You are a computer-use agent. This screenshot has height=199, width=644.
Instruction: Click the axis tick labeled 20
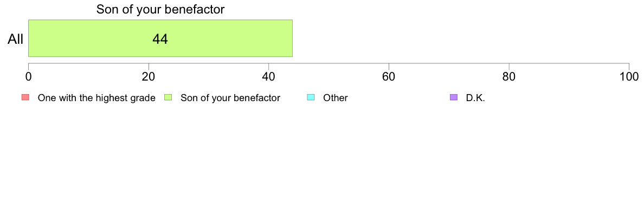(x=149, y=77)
